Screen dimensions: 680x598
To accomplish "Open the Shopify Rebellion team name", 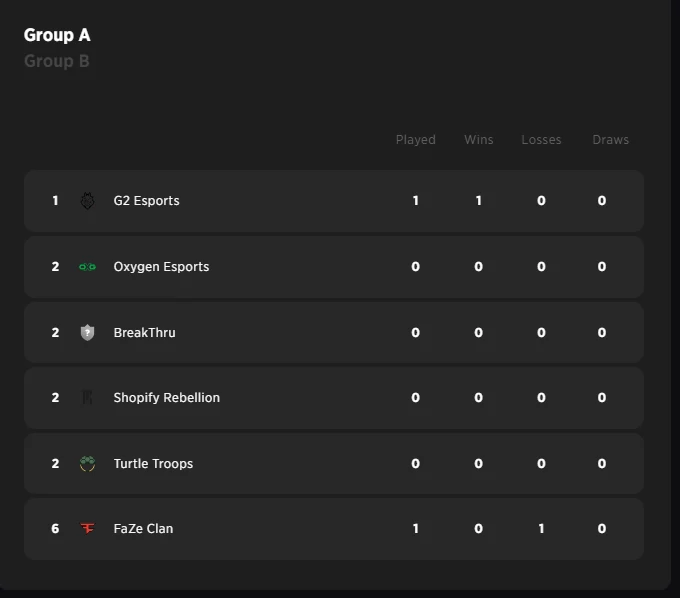I will coord(167,398).
